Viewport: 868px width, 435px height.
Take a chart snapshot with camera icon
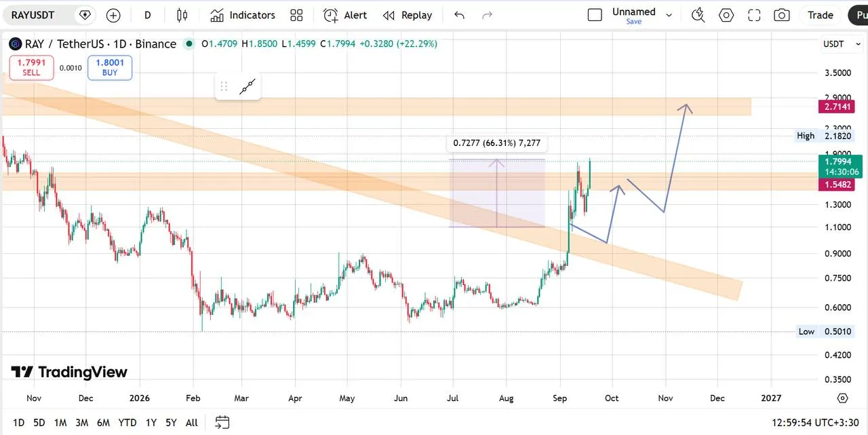click(782, 15)
